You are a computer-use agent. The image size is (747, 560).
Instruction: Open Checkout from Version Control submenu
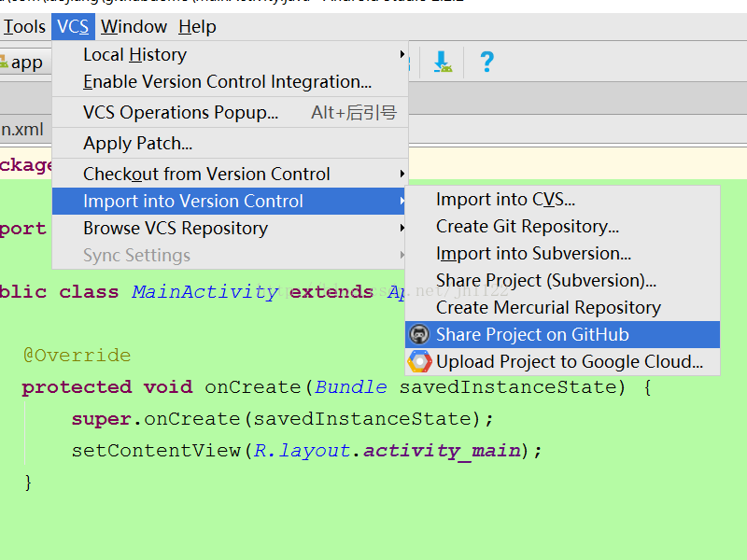[230, 174]
